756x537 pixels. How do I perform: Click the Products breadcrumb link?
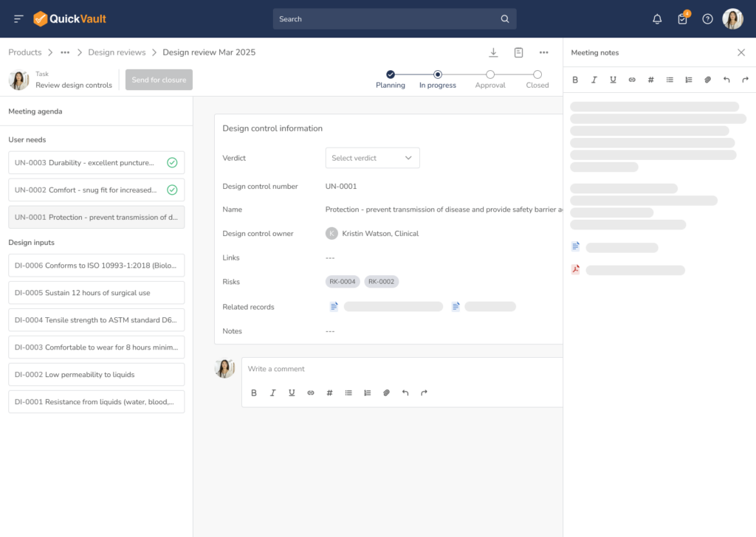click(x=25, y=52)
